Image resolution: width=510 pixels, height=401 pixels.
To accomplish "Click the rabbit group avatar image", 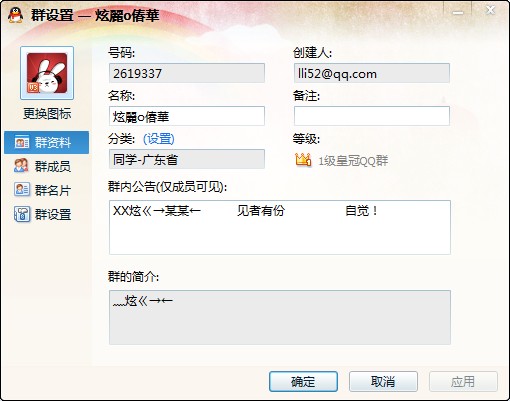I will pyautogui.click(x=47, y=73).
